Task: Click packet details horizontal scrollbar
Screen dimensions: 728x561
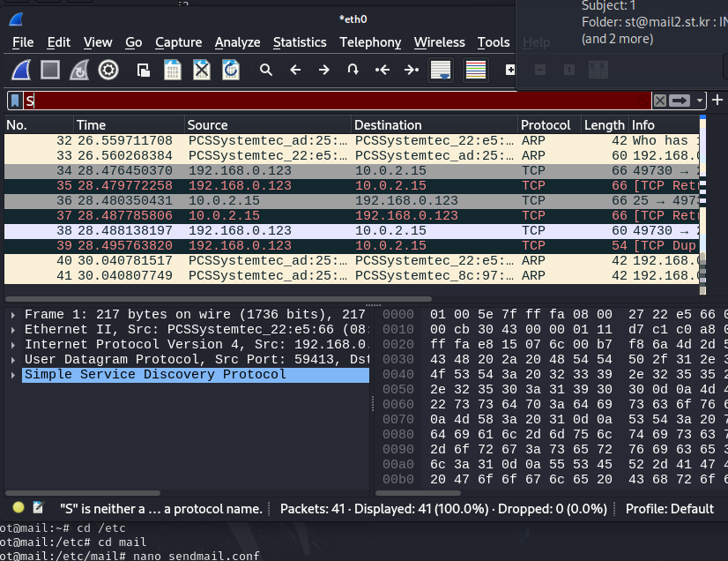Action: click(x=83, y=493)
